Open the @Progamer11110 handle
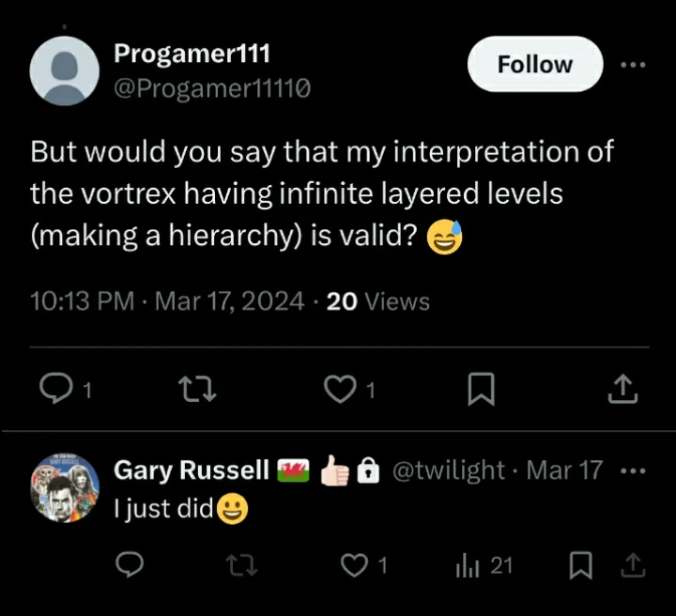676x616 pixels. [x=212, y=89]
